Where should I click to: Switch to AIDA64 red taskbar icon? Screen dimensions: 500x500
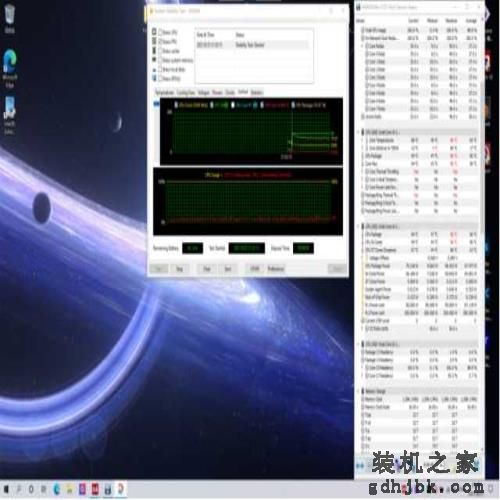95,489
